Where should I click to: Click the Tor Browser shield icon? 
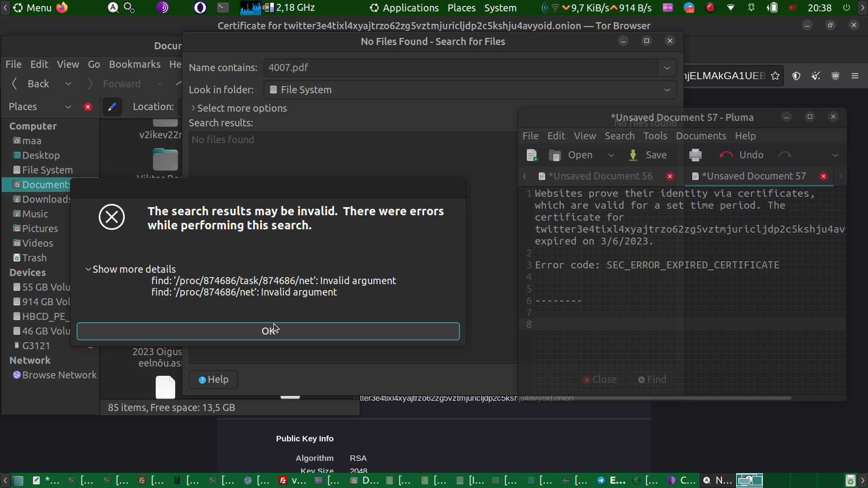pos(796,76)
